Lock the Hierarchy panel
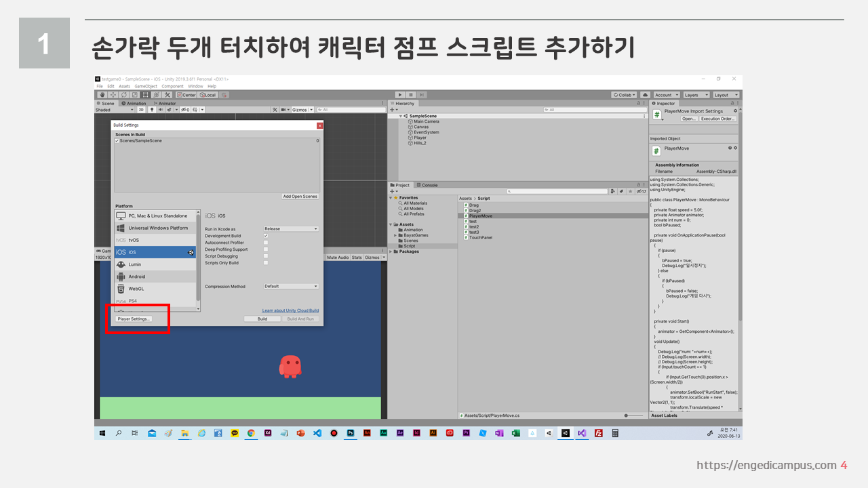This screenshot has width=868, height=488. 638,103
